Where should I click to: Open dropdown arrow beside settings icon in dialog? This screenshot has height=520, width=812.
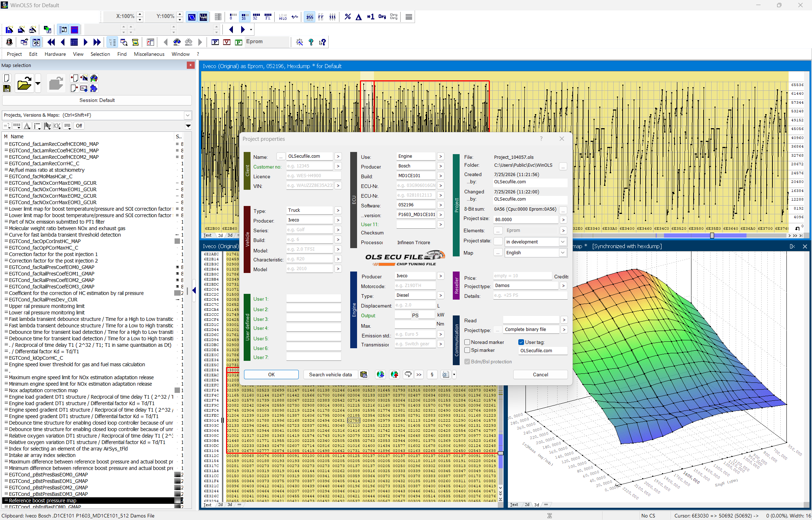pos(454,375)
